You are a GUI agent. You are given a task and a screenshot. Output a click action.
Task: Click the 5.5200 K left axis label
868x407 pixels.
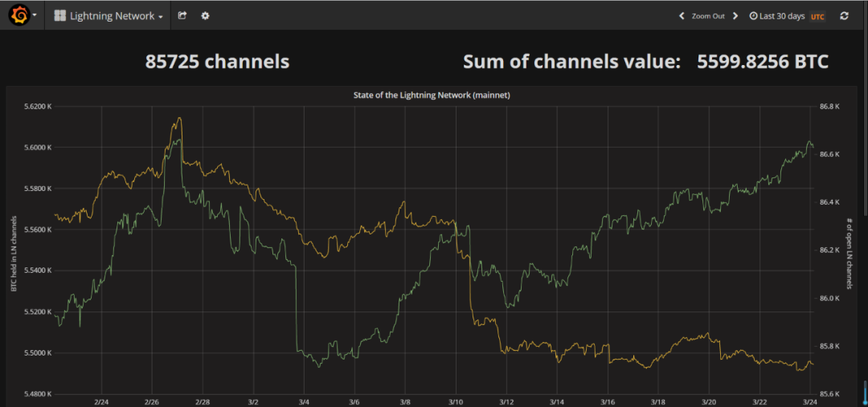click(39, 312)
